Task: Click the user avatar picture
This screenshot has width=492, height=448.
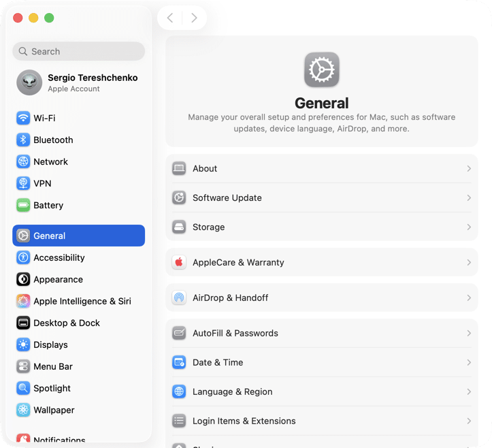Action: pos(29,82)
